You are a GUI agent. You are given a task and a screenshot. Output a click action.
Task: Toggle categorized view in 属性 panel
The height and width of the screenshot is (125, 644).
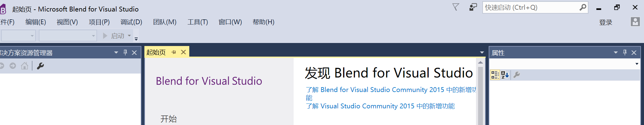(x=495, y=75)
